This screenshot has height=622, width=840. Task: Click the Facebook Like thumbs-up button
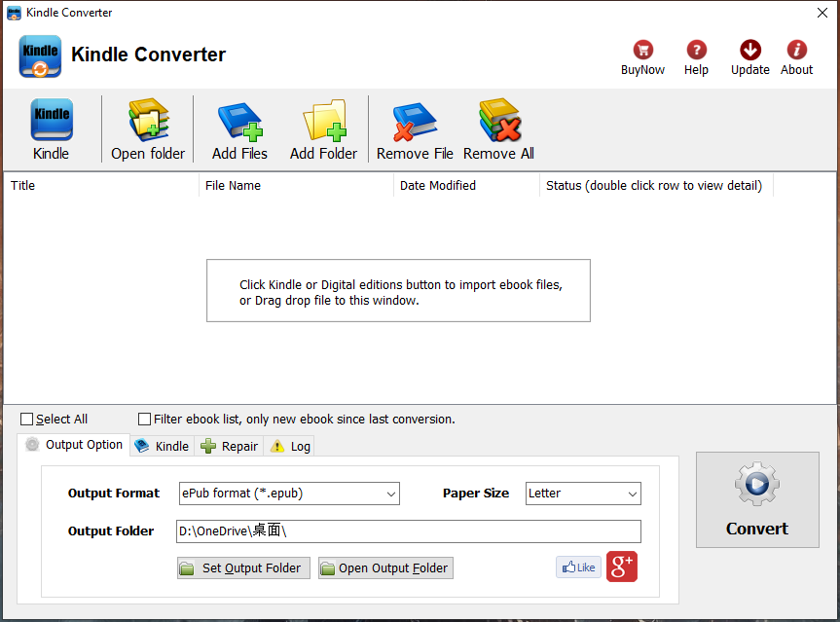578,567
